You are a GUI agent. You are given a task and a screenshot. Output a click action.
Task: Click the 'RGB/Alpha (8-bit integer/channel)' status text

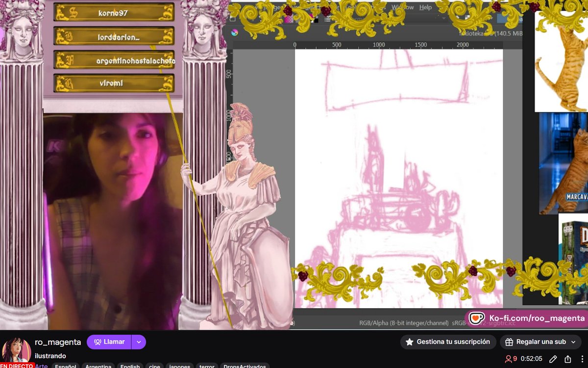404,323
